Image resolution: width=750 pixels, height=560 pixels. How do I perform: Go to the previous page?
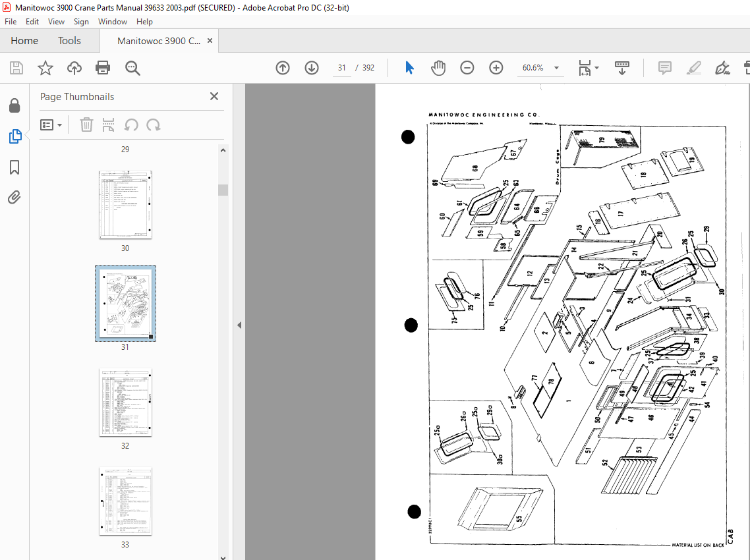tap(283, 68)
